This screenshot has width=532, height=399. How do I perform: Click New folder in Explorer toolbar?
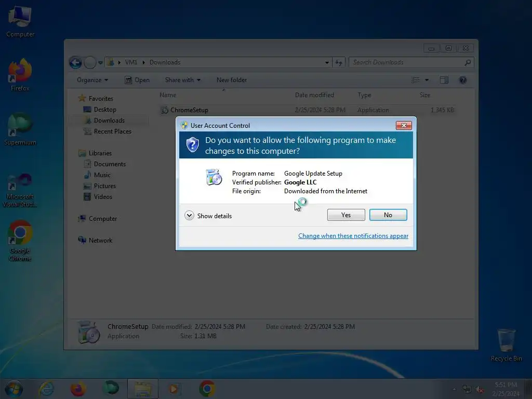click(x=232, y=80)
